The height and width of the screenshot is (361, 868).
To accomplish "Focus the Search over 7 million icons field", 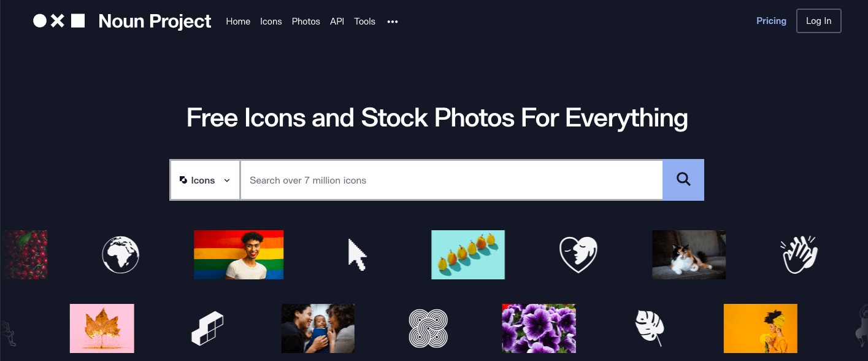I will coord(451,180).
